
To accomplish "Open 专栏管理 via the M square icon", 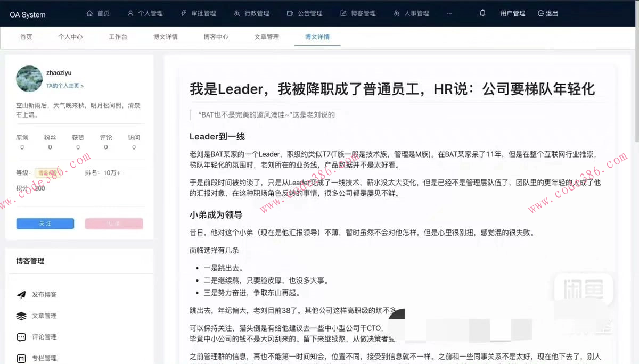I will pos(22,358).
